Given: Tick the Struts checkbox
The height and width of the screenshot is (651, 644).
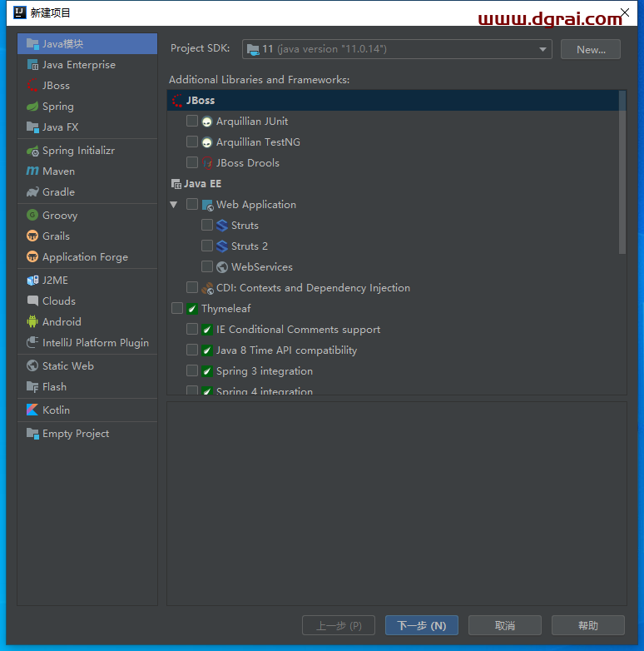Looking at the screenshot, I should pos(206,225).
